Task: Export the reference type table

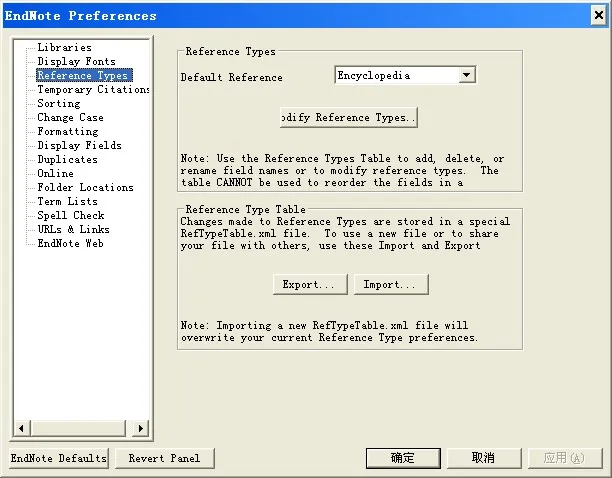Action: pyautogui.click(x=310, y=284)
